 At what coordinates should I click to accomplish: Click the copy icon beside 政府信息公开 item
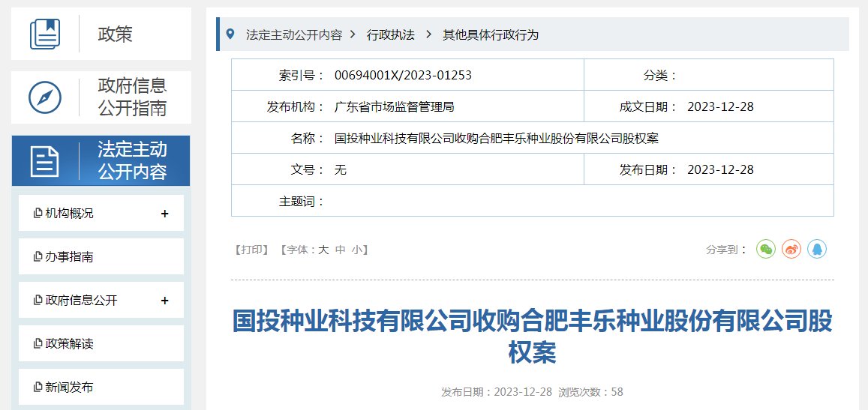click(38, 301)
